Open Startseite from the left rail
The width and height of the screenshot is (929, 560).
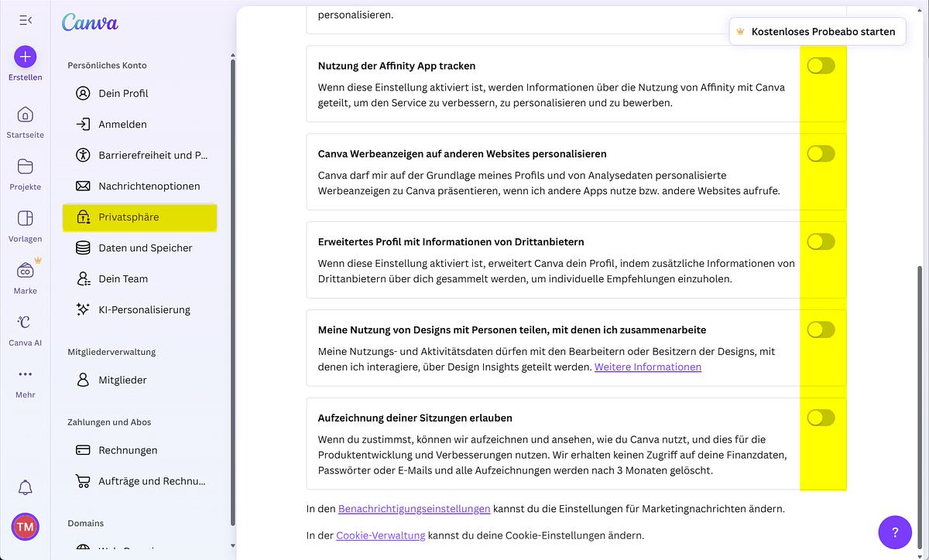[25, 115]
